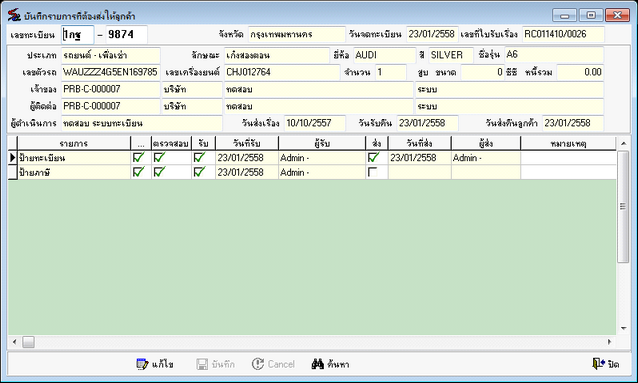Click the วันส่งเรื่อง date 10/10/2557
This screenshot has width=638, height=383.
click(315, 123)
